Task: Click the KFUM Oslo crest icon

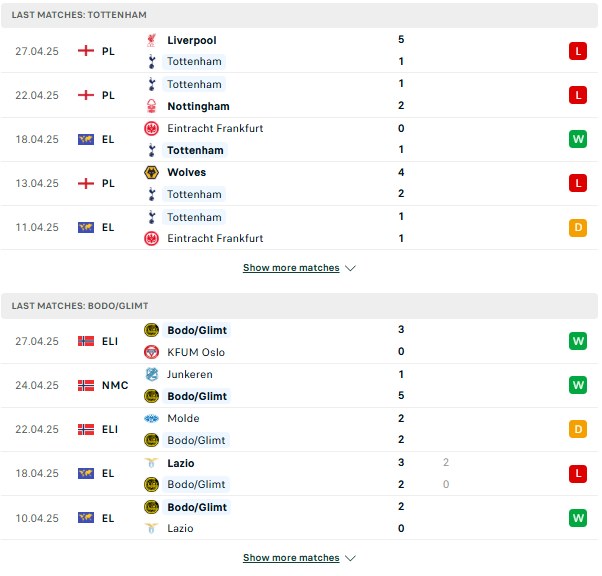Action: click(x=152, y=352)
